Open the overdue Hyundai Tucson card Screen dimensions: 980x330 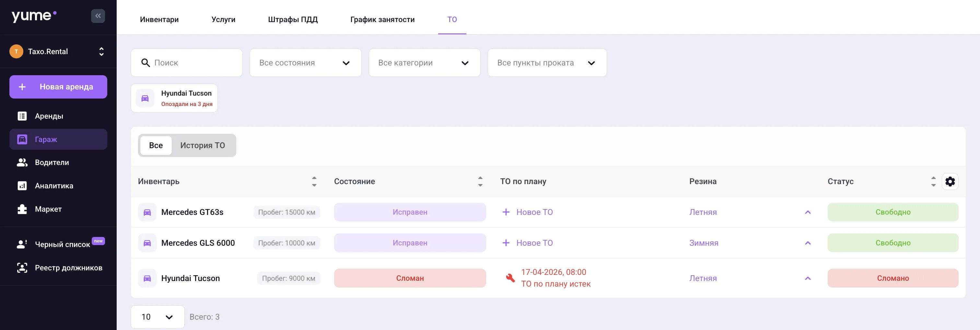coord(174,98)
